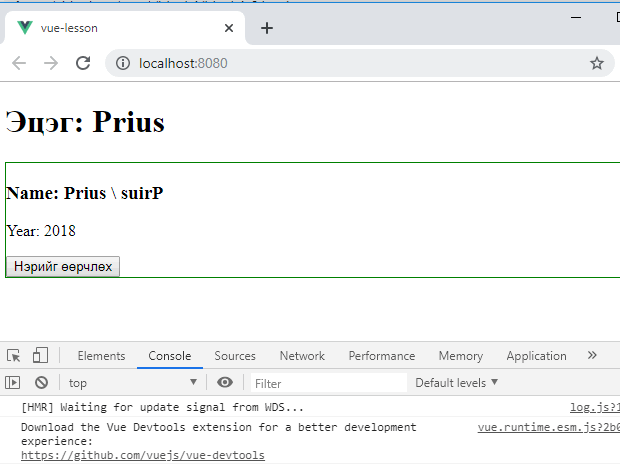620x466 pixels.
Task: Clear the console
Action: tap(41, 383)
